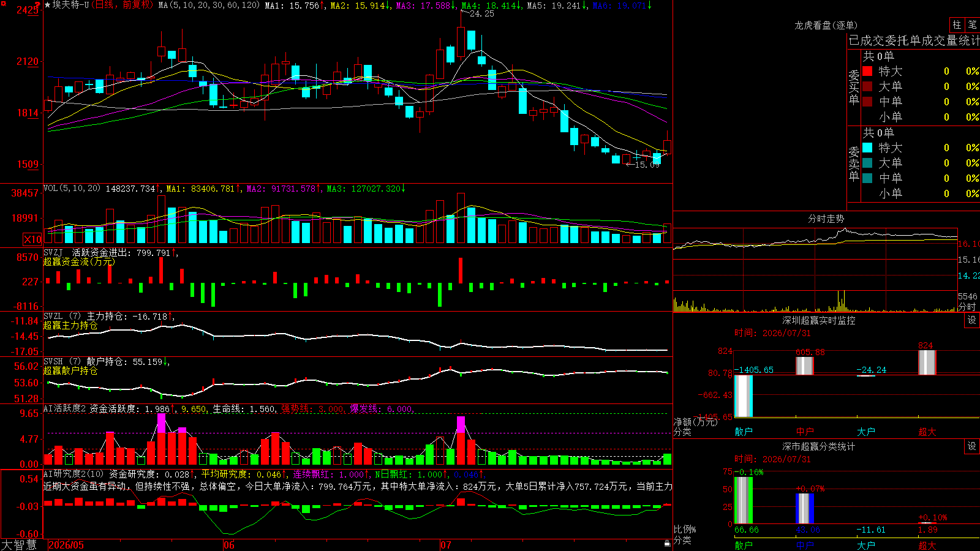Screen dimensions: 980x551
Task: Click the blue 中户 bar in 深市超赢分类统计
Action: click(x=805, y=509)
